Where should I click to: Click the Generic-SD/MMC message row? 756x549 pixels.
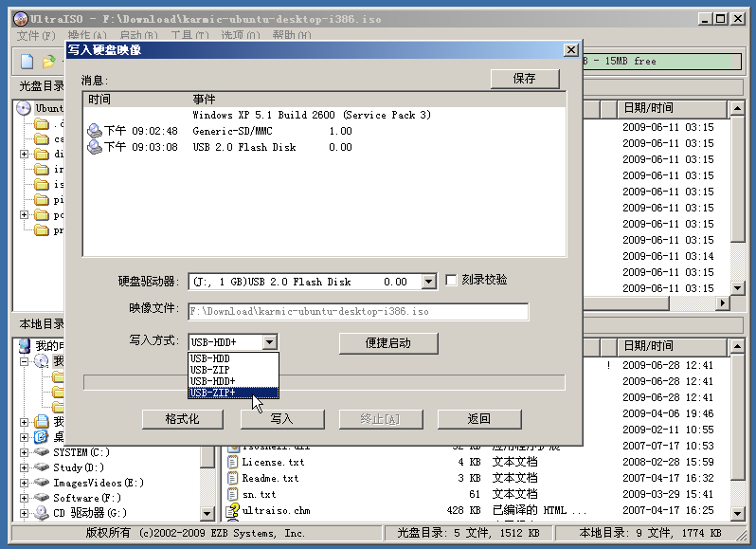point(324,131)
